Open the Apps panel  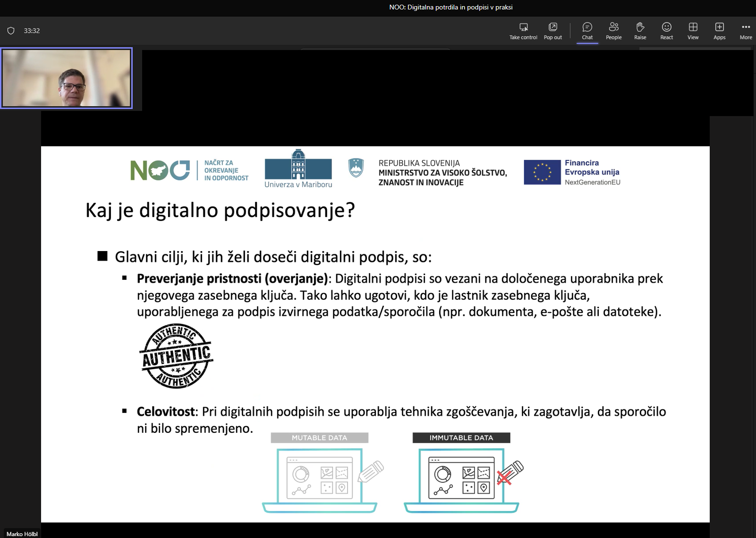(719, 30)
